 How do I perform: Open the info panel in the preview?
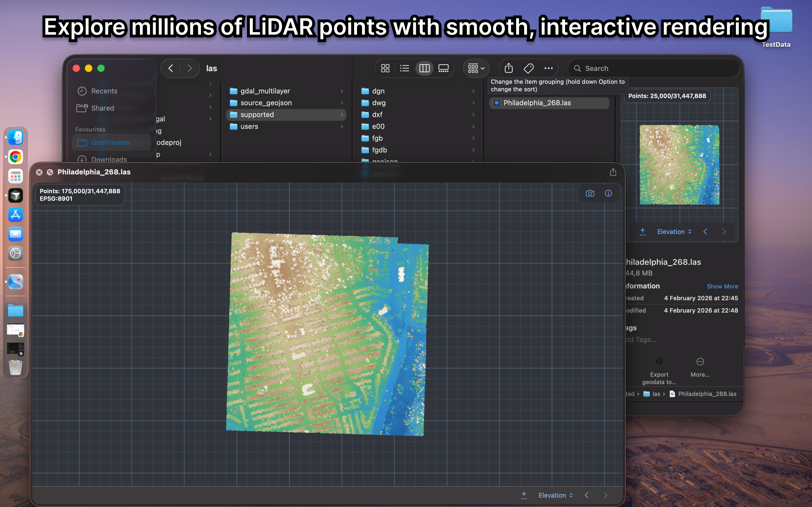coord(608,194)
